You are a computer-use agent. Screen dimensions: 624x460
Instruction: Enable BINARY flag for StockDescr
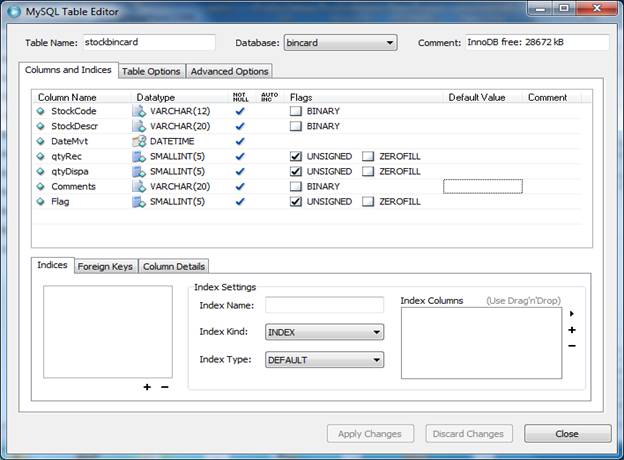pyautogui.click(x=296, y=126)
